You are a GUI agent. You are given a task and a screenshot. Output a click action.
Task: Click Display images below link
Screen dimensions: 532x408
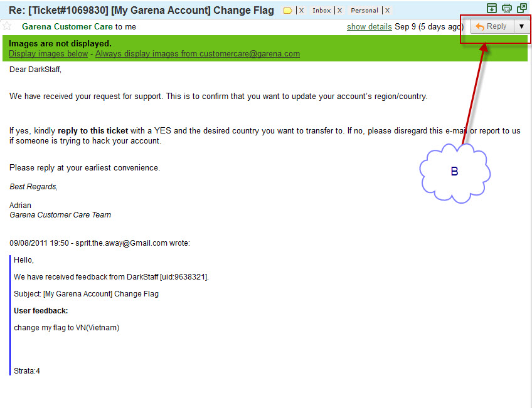48,53
